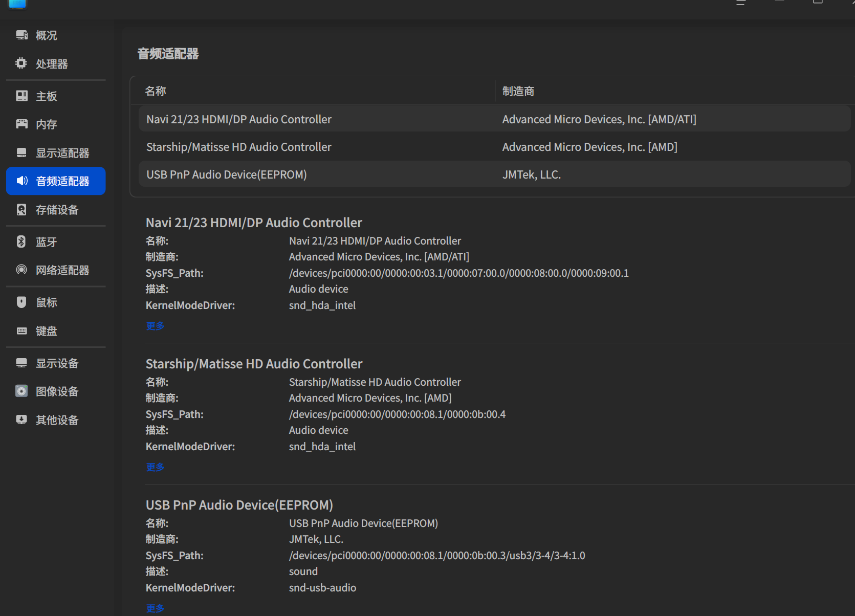Sort by the 制造商 column header

(518, 91)
